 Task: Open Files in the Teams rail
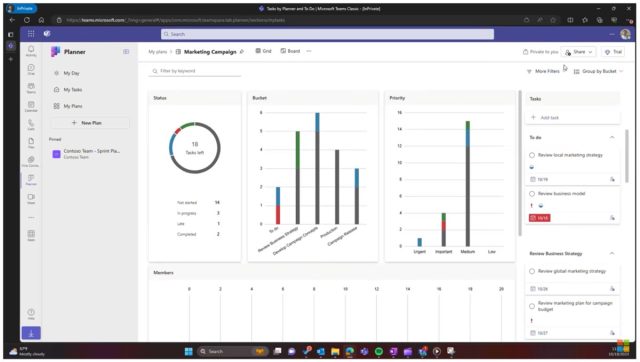pos(31,143)
